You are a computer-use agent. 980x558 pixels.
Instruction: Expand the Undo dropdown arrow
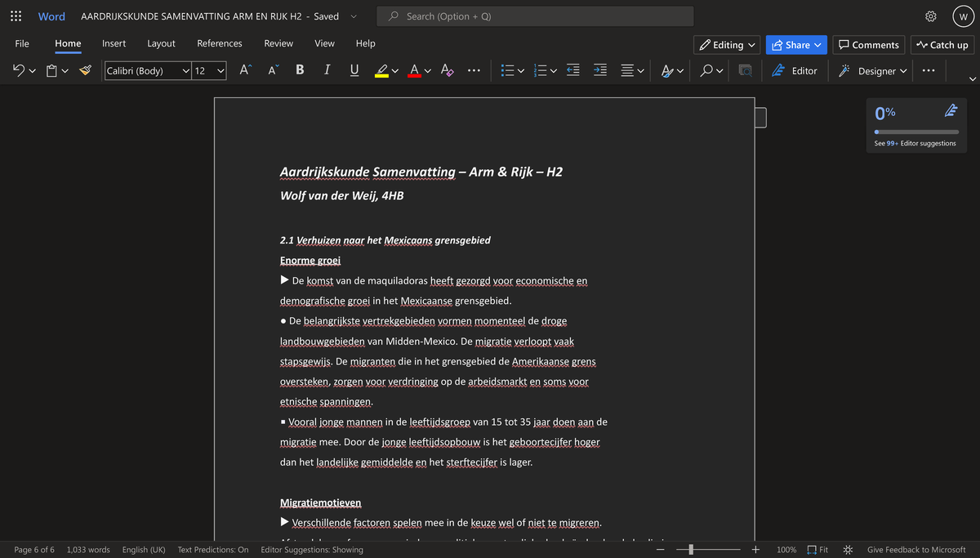(33, 72)
